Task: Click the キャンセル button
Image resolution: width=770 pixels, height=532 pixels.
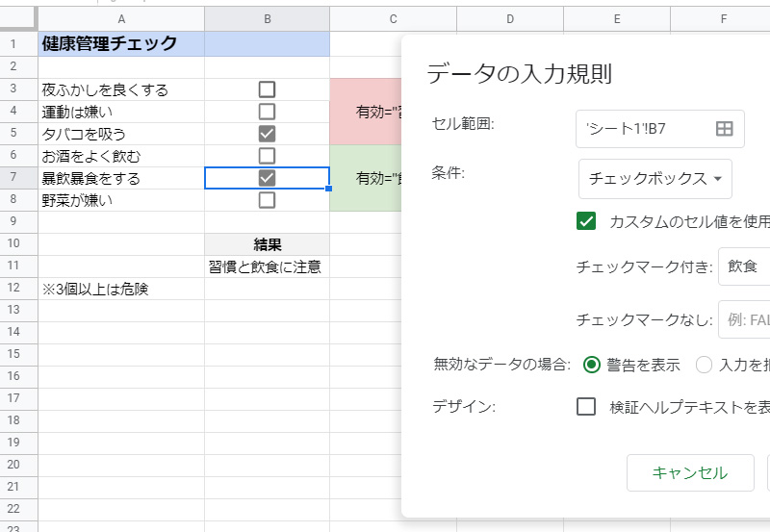Action: [690, 472]
